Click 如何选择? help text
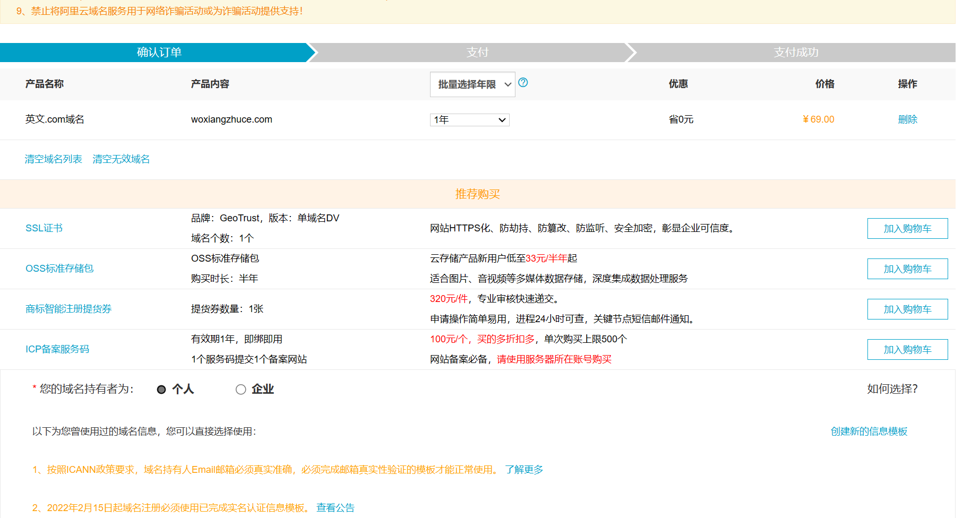 pos(892,389)
